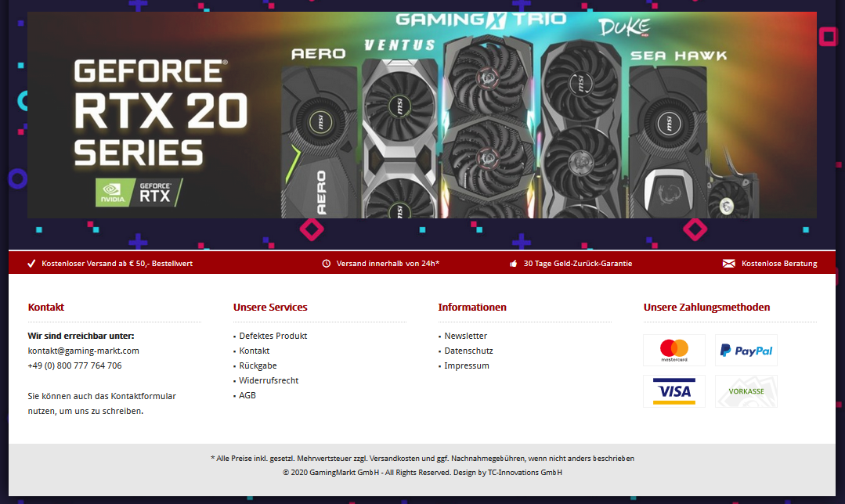The image size is (845, 504).
Task: Click envelope icon beside Kostenlose Beratung
Action: click(x=728, y=263)
